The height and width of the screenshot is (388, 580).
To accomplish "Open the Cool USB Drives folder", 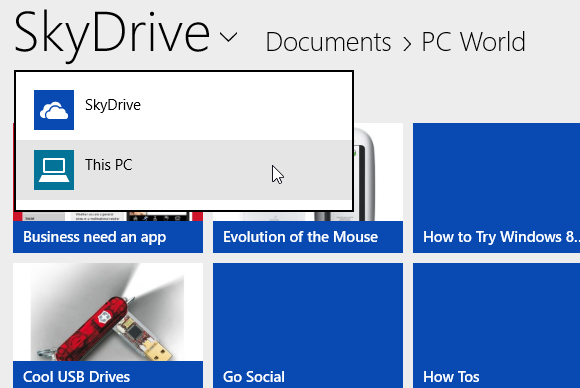I will coord(108,325).
